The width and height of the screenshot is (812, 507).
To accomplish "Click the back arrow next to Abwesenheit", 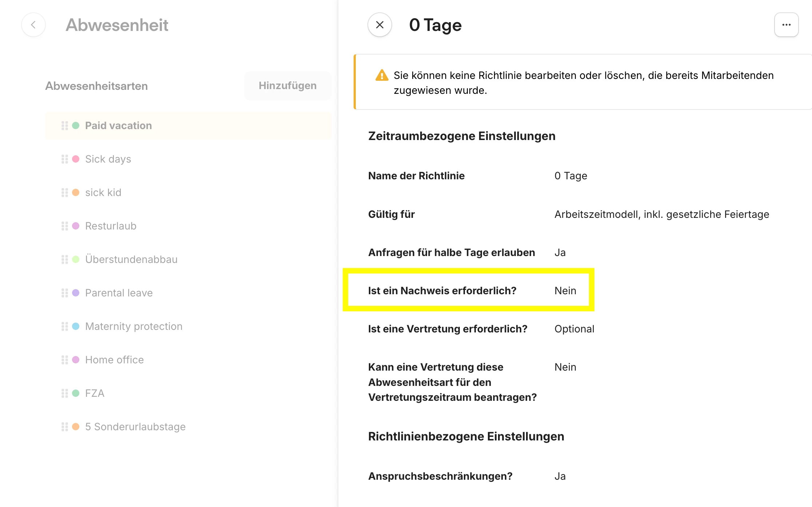I will (x=33, y=25).
